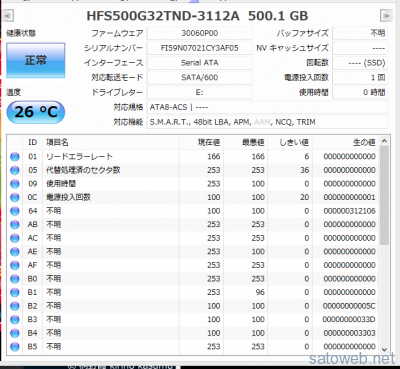The image size is (400, 369).
Task: Go to previous disk with left arrow
Action: [x=8, y=15]
